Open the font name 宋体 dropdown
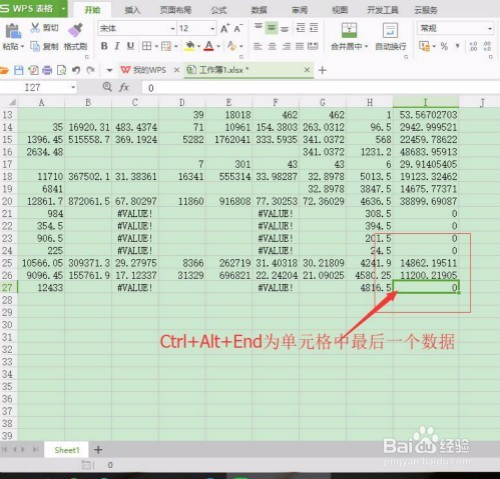 (x=173, y=29)
